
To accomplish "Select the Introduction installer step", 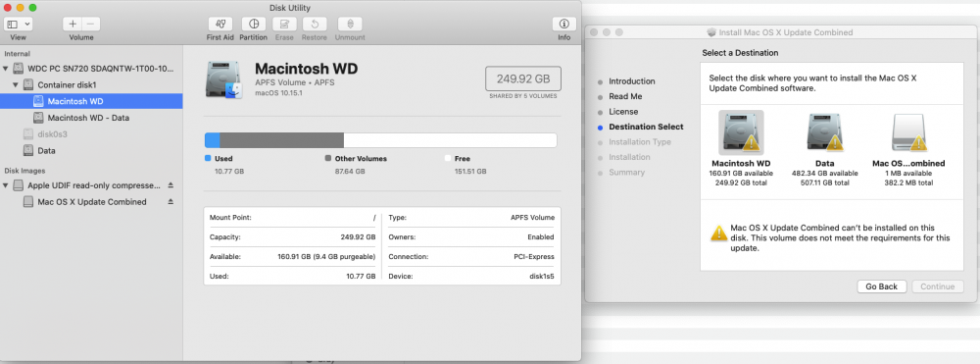I will point(632,81).
